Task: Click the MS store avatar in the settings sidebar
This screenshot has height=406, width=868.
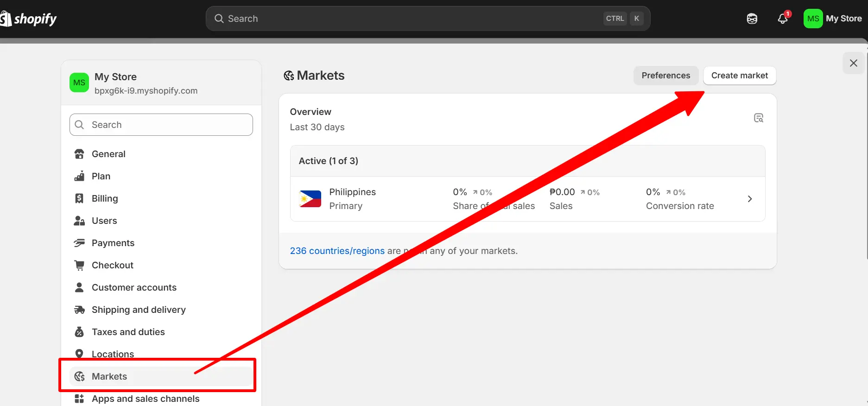Action: 79,82
